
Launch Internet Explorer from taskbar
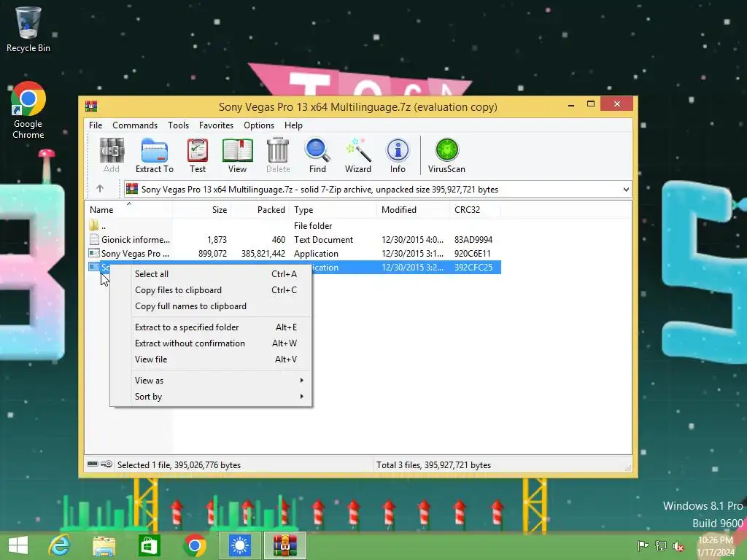pyautogui.click(x=60, y=545)
